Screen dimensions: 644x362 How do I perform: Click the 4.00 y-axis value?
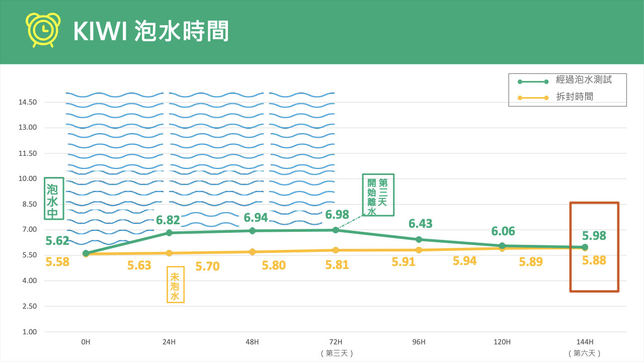click(x=29, y=281)
